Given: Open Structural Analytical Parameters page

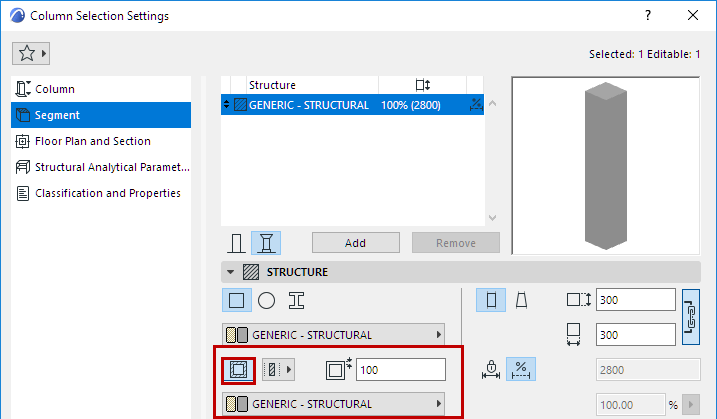Looking at the screenshot, I should coord(101,167).
